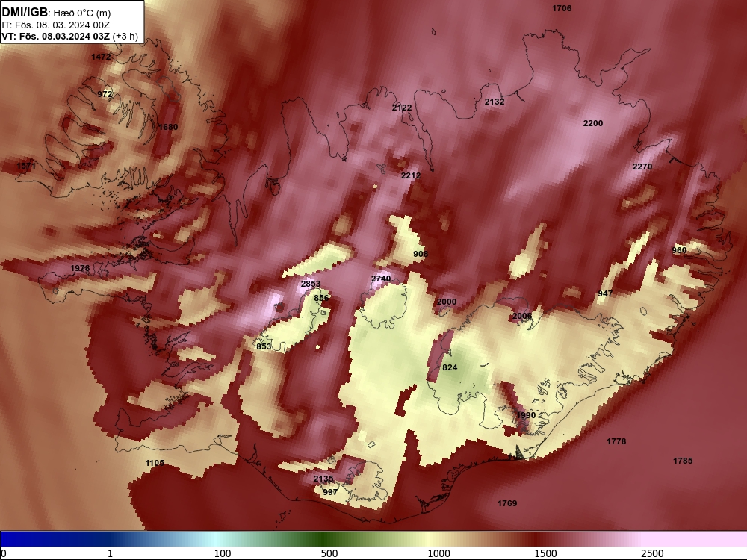747x560 pixels.
Task: Click the map value 1472
Action: point(101,57)
